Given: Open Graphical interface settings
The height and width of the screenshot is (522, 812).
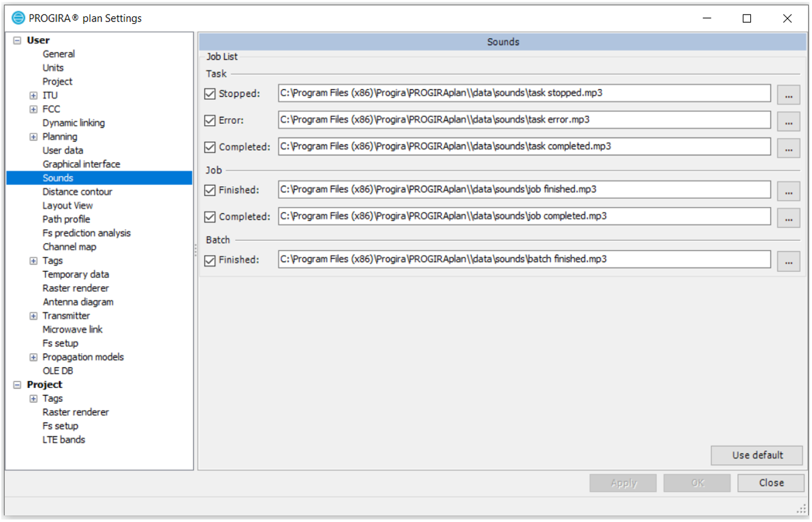Looking at the screenshot, I should pos(81,165).
